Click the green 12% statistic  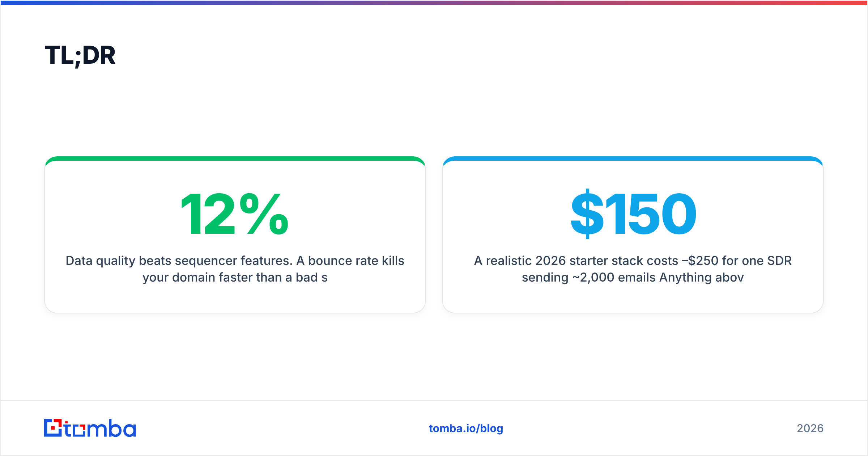[x=235, y=214]
